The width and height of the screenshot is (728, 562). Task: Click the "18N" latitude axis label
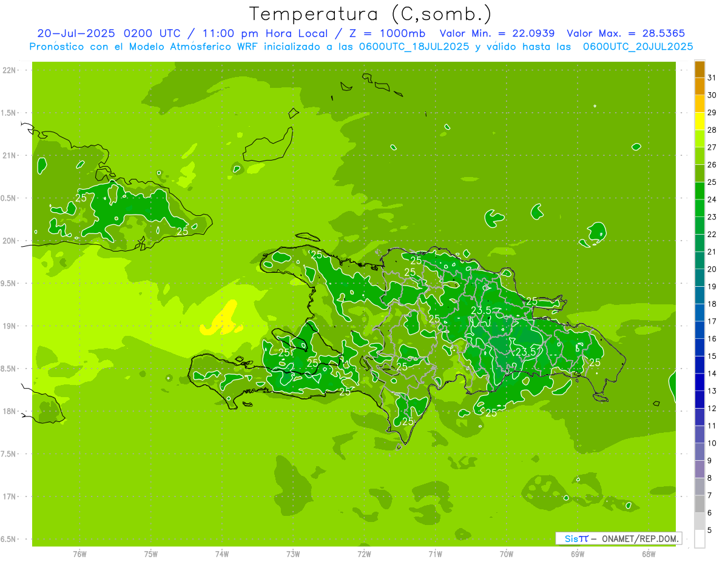click(10, 411)
